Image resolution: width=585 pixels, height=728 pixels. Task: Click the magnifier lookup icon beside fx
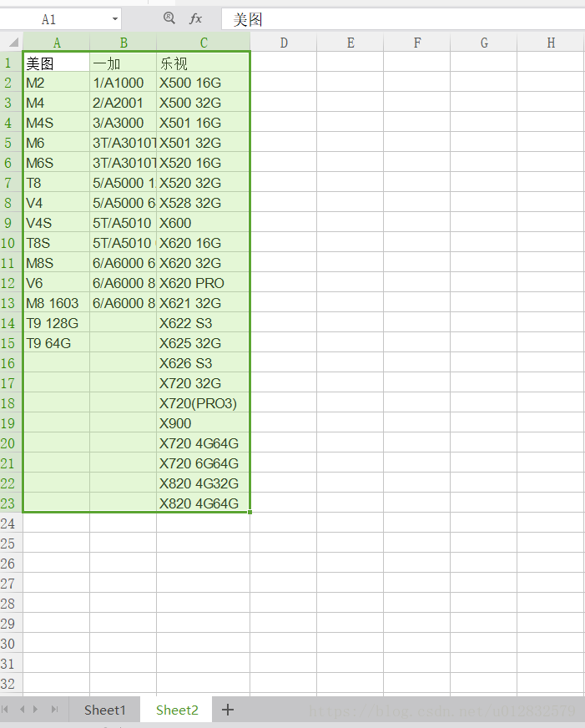(169, 18)
